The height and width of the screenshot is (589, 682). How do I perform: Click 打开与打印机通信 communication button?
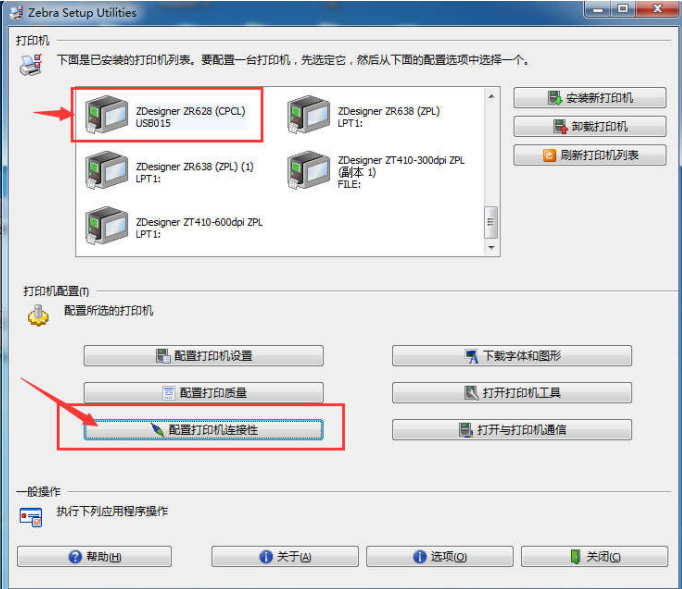pyautogui.click(x=512, y=430)
